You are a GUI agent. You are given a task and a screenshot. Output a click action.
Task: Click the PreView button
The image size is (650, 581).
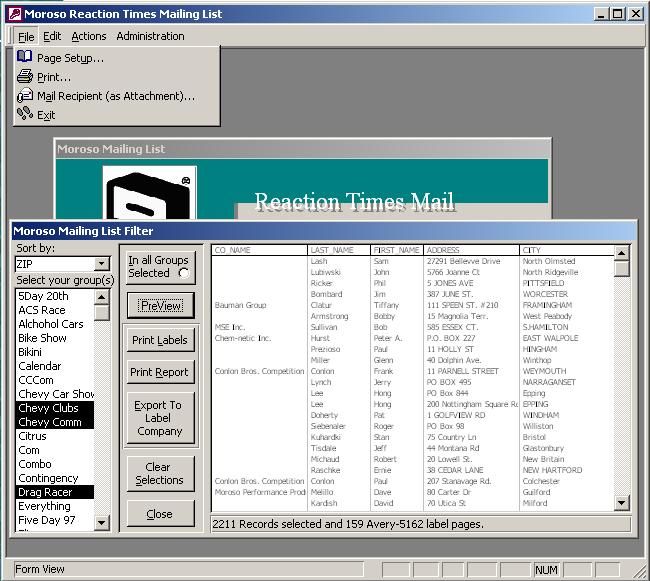tap(160, 306)
